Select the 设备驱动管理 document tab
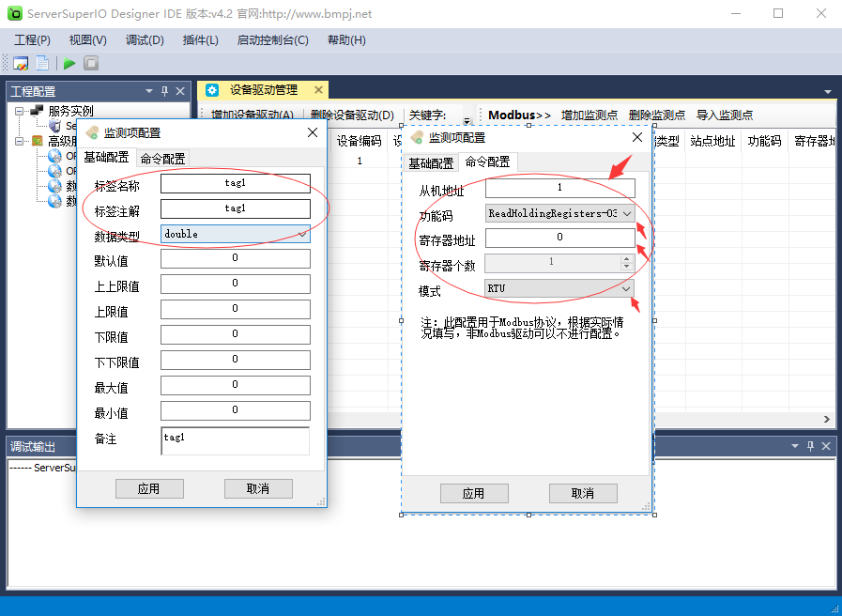Image resolution: width=842 pixels, height=616 pixels. (x=263, y=90)
